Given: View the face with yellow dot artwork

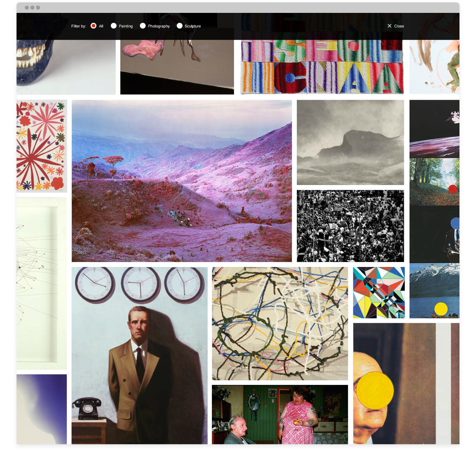Looking at the screenshot, I should point(406,384).
